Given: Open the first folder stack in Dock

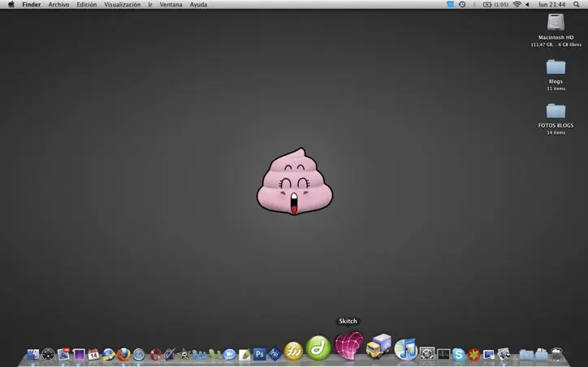Looking at the screenshot, I should 526,354.
